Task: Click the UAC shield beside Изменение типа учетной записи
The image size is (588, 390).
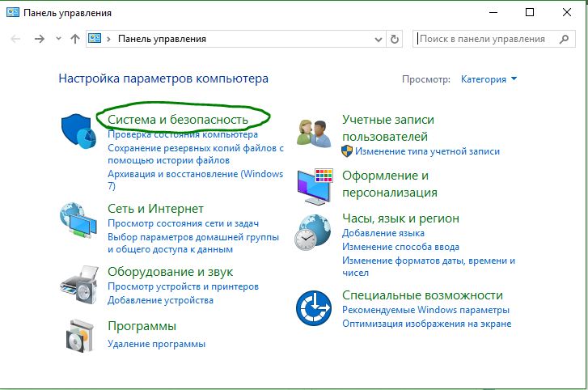Action: 347,151
